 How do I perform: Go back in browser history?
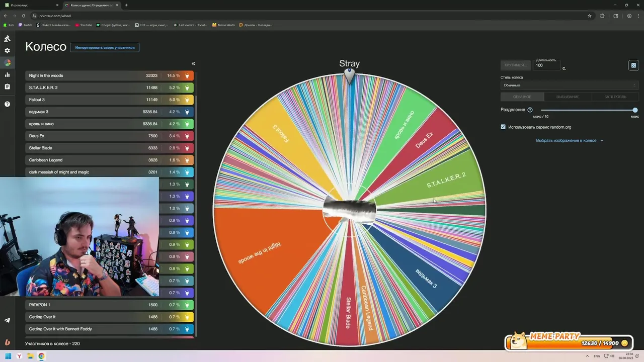click(6, 16)
